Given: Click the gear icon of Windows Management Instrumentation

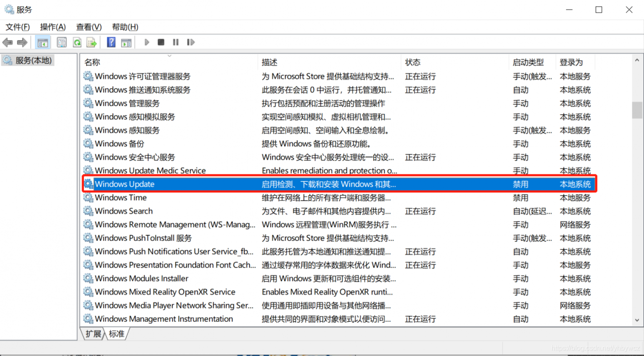Looking at the screenshot, I should pos(88,319).
